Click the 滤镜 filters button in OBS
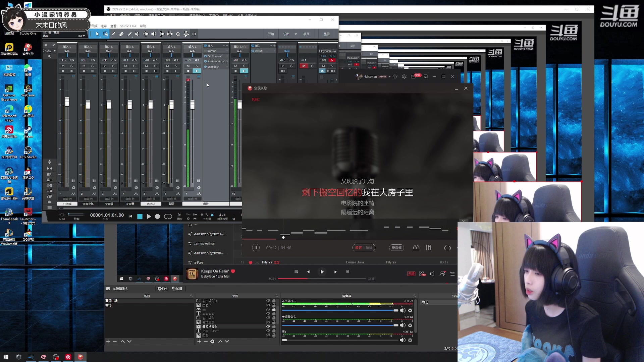This screenshot has width=644, height=362. click(x=177, y=289)
